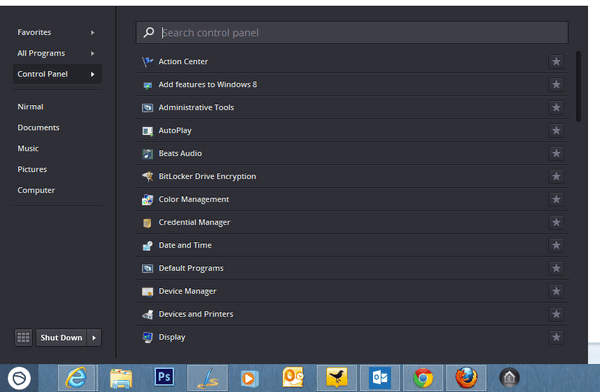Click the Start orb on taskbar
The image size is (600, 392).
click(x=19, y=378)
